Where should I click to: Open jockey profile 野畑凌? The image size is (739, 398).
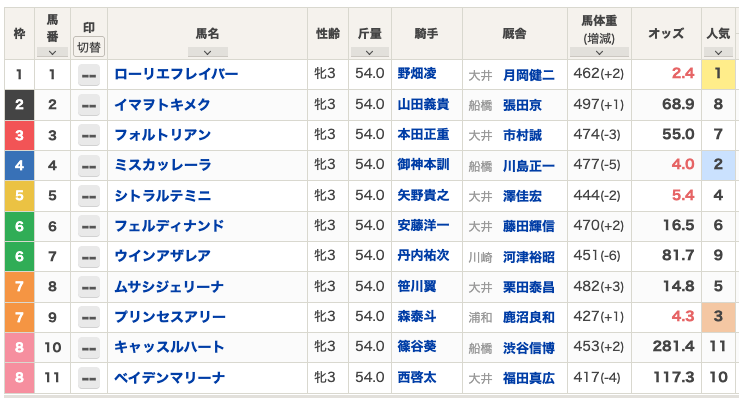[417, 74]
